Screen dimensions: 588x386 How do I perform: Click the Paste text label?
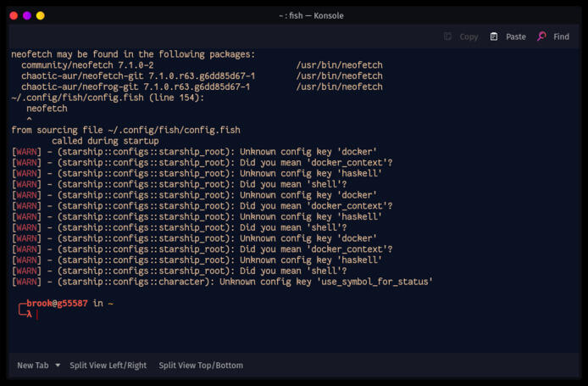point(516,36)
